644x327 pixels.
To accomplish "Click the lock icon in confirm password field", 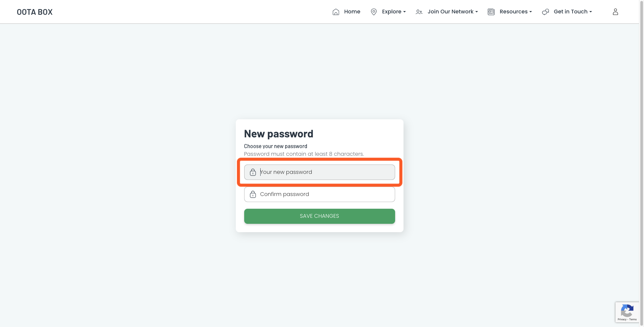I will click(253, 194).
